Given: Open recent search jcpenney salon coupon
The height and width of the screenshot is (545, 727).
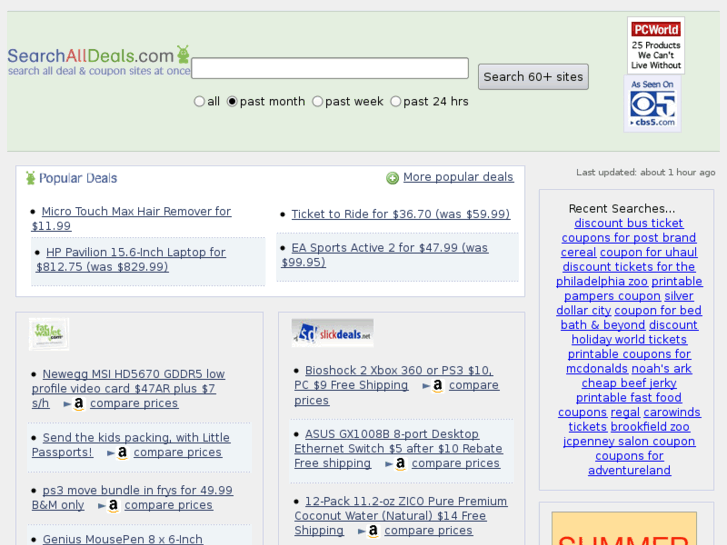Looking at the screenshot, I should (629, 442).
